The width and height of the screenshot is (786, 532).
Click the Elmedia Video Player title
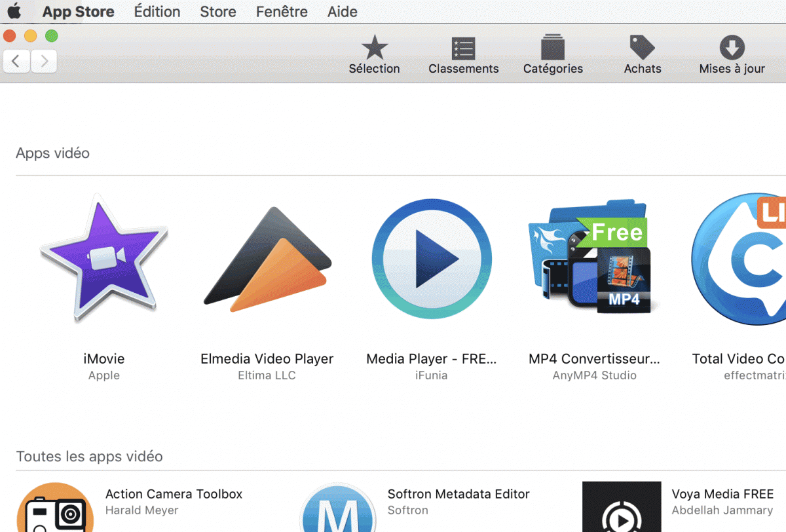pos(267,359)
